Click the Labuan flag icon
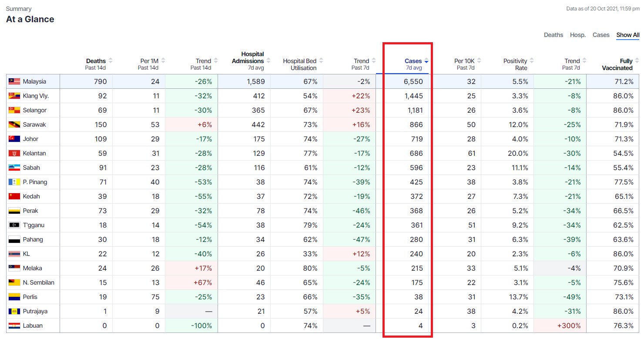 pyautogui.click(x=14, y=326)
